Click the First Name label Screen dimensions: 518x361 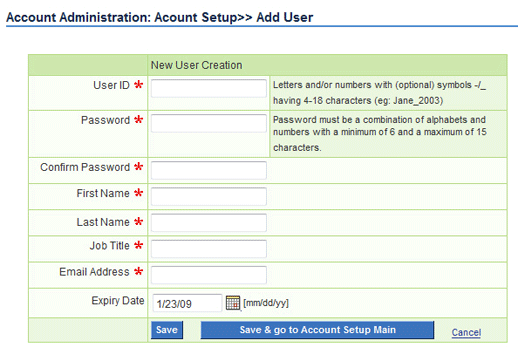(x=103, y=193)
